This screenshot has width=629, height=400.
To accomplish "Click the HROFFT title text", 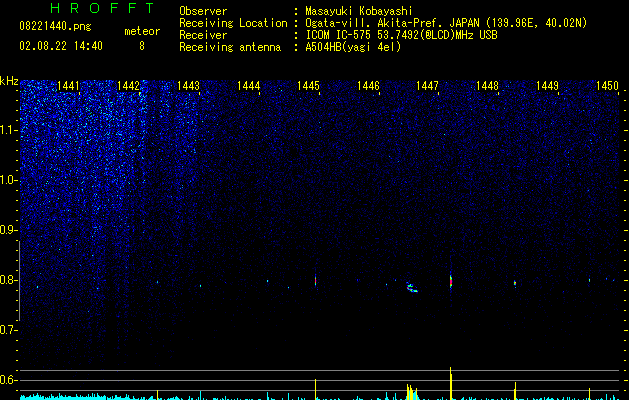I will tap(103, 8).
